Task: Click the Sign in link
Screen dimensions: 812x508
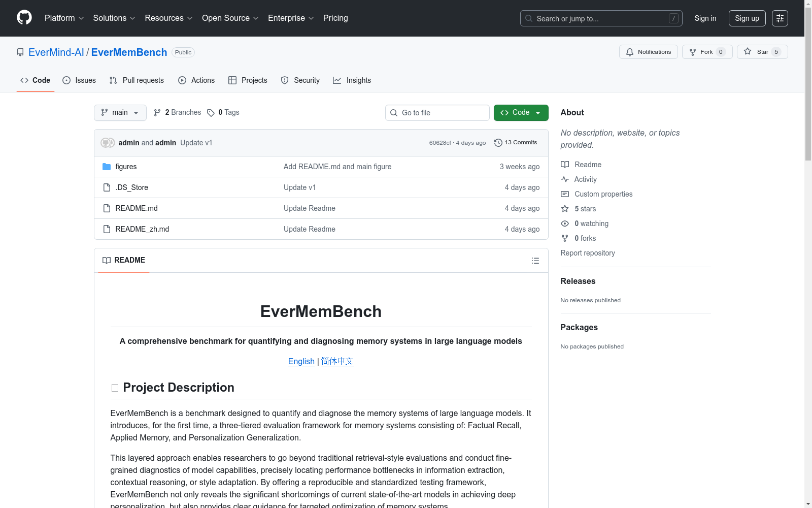Action: 705,18
